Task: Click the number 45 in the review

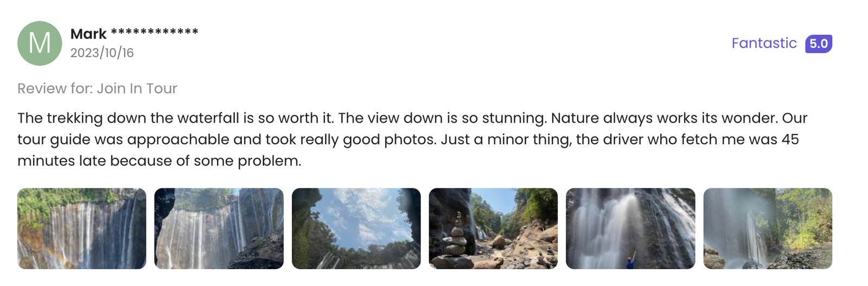Action: [x=790, y=139]
